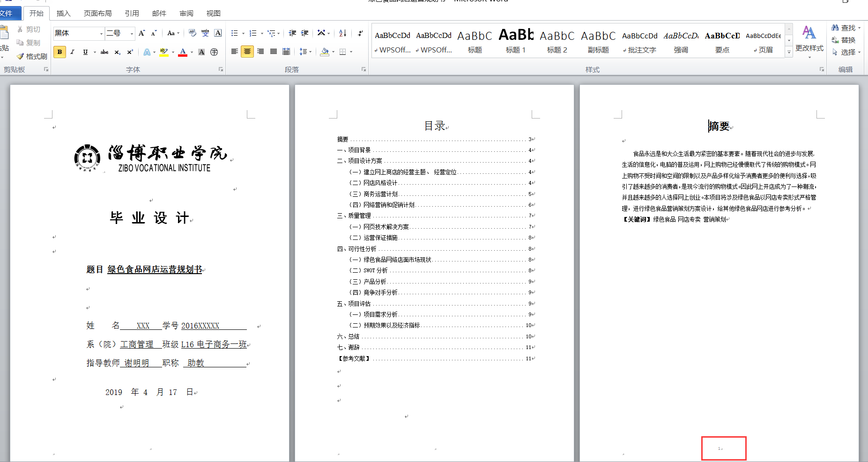Click the Increase Indent icon
This screenshot has height=462, width=868.
point(304,33)
